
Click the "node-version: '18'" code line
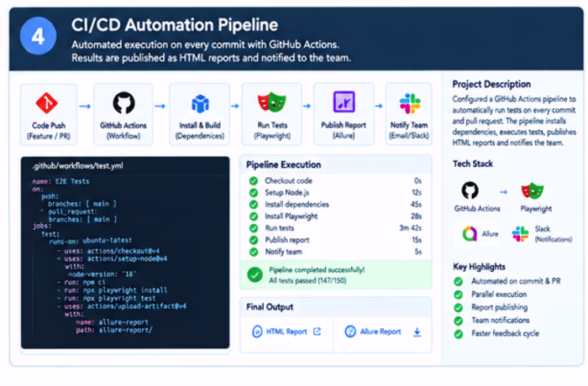[102, 274]
